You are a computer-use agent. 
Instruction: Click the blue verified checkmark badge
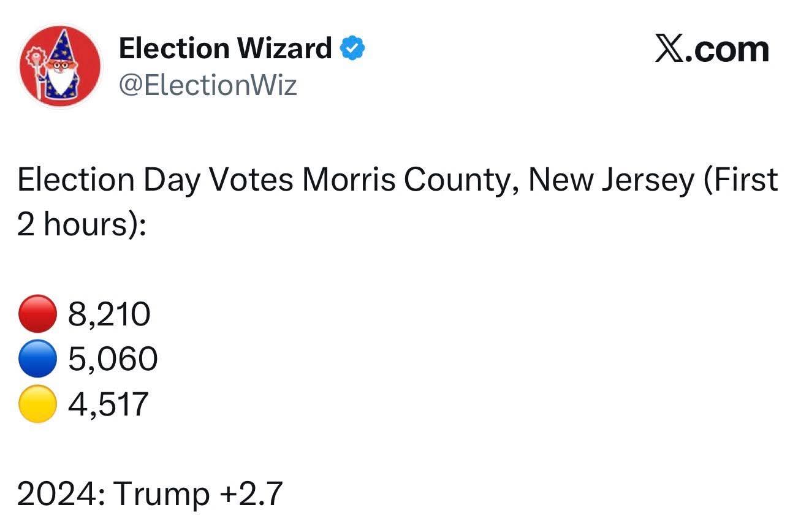coord(352,48)
